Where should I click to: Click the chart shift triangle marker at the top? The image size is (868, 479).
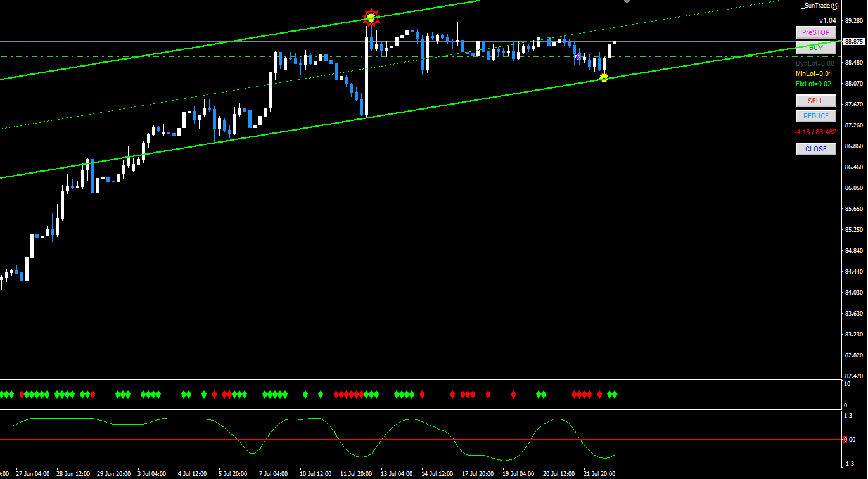tap(627, 2)
